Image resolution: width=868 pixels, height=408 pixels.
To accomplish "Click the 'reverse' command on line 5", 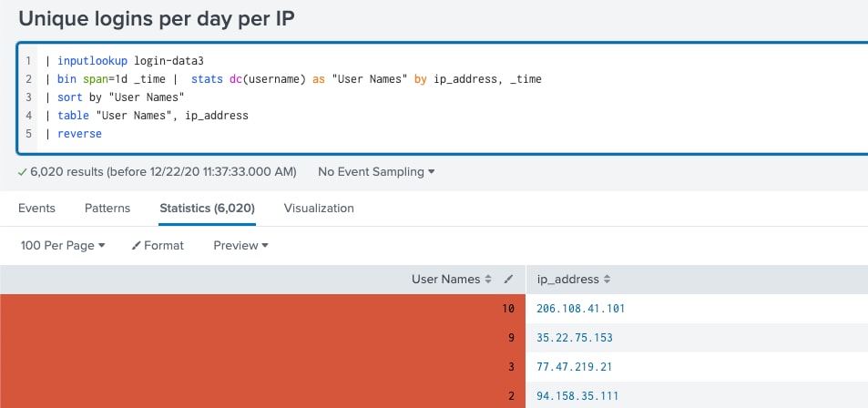I will click(80, 134).
